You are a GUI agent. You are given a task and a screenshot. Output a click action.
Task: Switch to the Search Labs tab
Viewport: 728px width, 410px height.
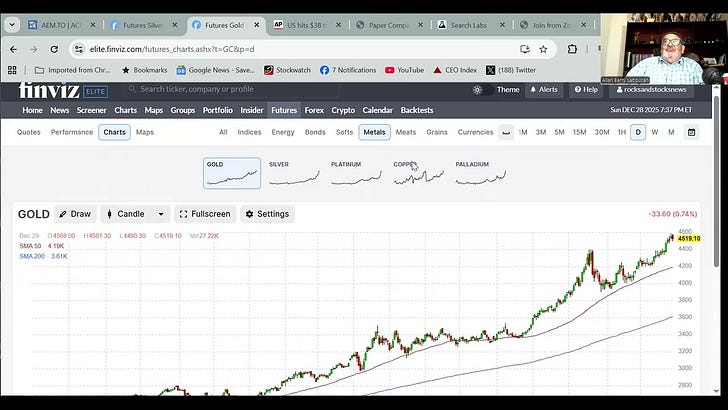[x=471, y=25]
